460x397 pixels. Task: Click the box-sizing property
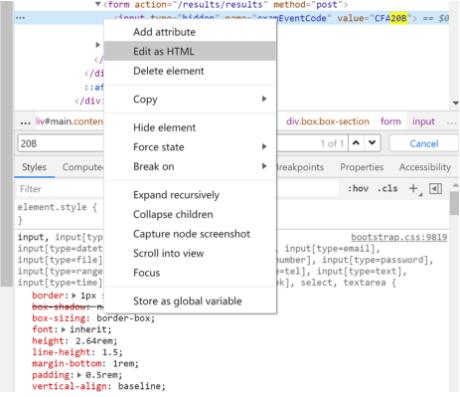click(94, 318)
